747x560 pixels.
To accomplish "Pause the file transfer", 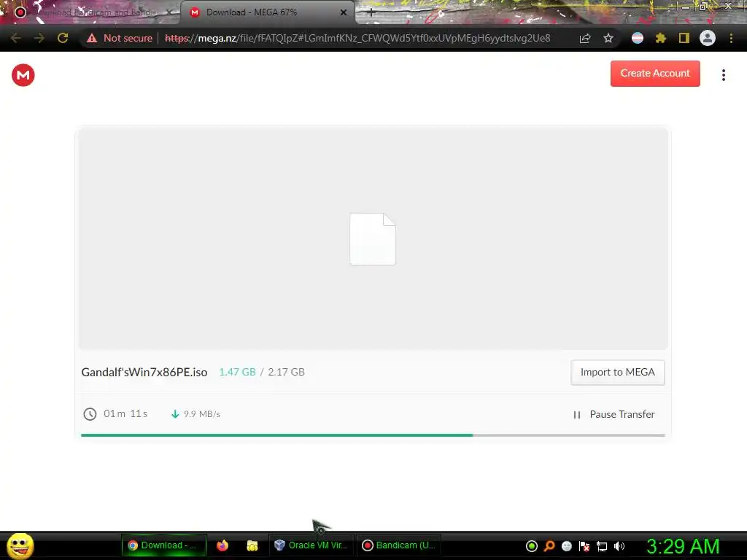I will click(x=614, y=414).
